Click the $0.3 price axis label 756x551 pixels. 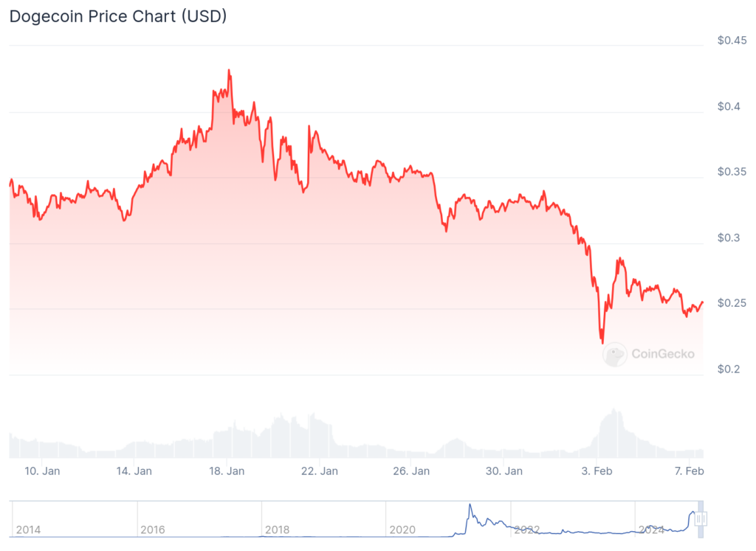(729, 238)
